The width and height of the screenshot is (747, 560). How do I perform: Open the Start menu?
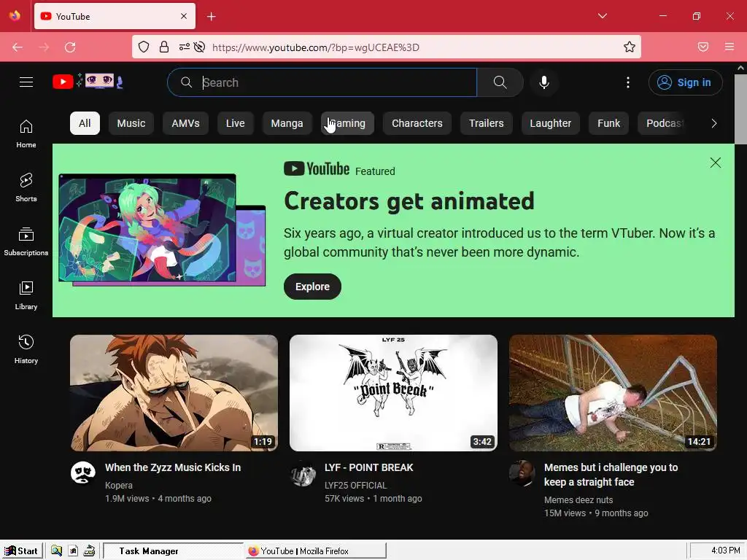(22, 551)
